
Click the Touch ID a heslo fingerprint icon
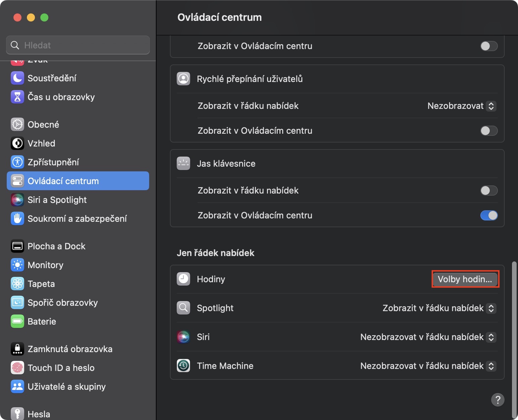click(x=17, y=368)
